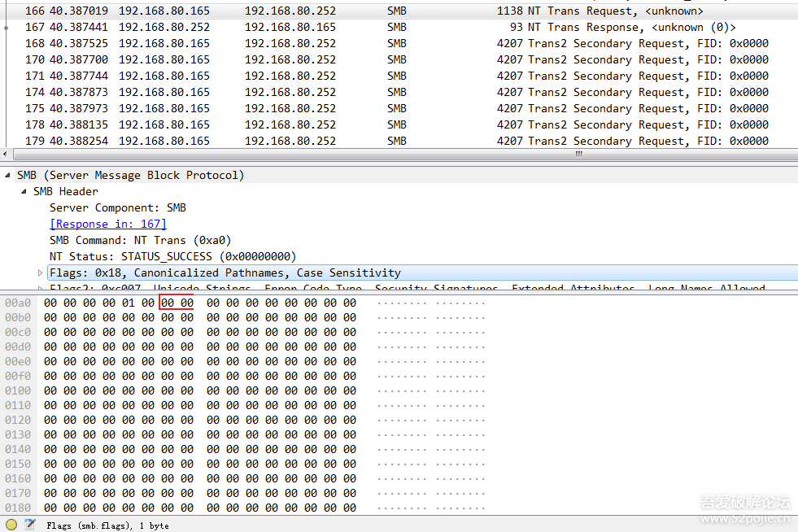Select the 'NT Status: STATUS_SUCCESS' field

172,257
